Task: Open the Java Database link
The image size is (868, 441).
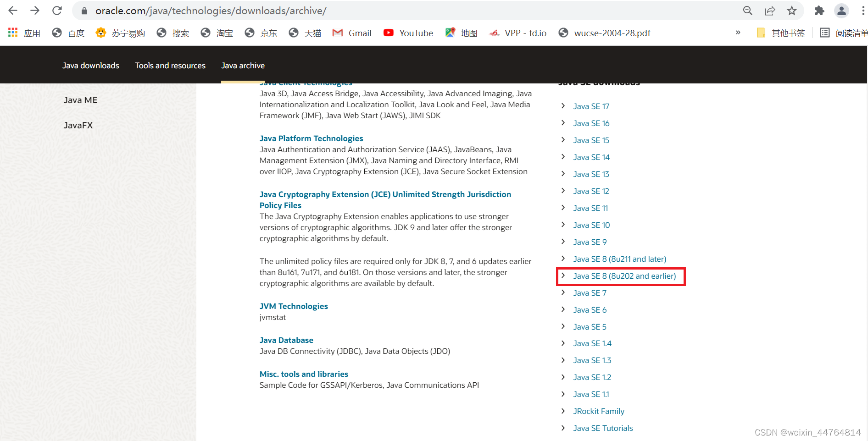Action: click(286, 340)
